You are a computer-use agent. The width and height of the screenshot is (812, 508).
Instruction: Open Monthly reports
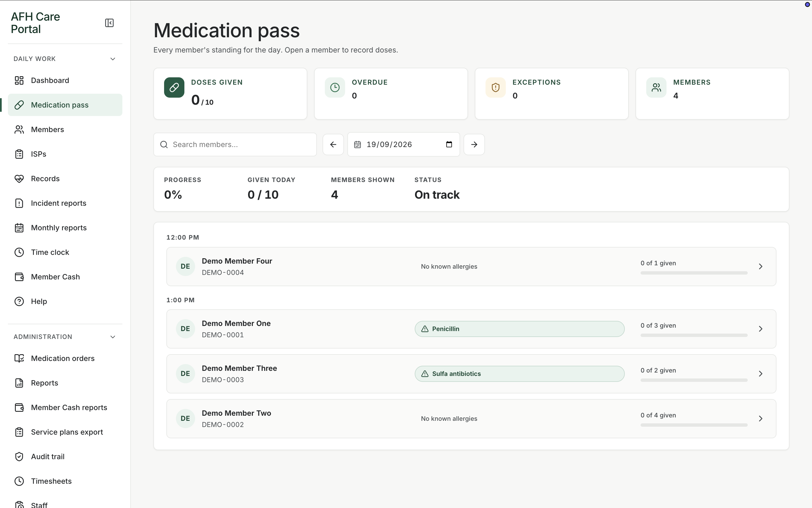[x=65, y=227]
